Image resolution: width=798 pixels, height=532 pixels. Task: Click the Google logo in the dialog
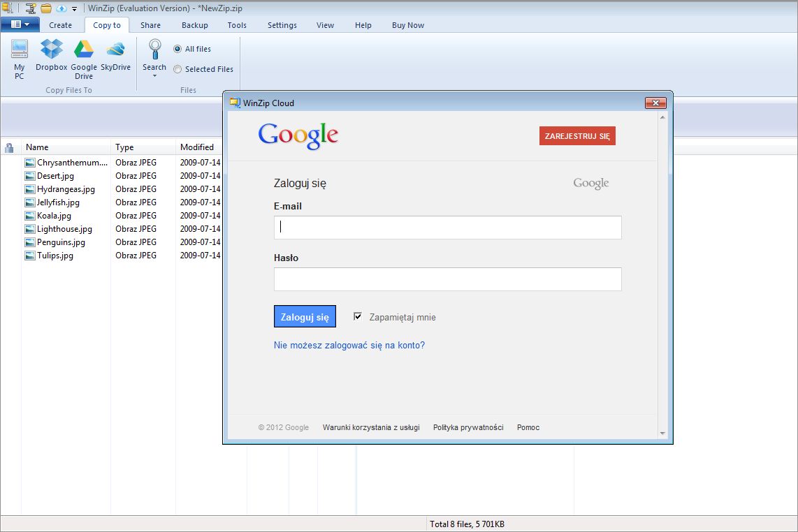pyautogui.click(x=298, y=136)
